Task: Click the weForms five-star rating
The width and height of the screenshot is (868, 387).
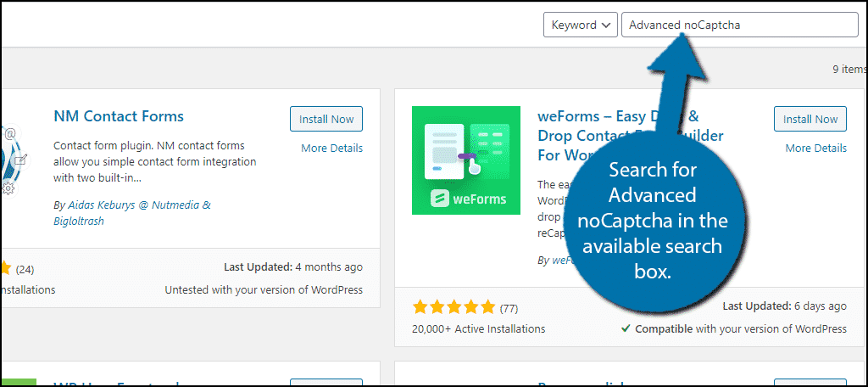Action: pos(453,306)
